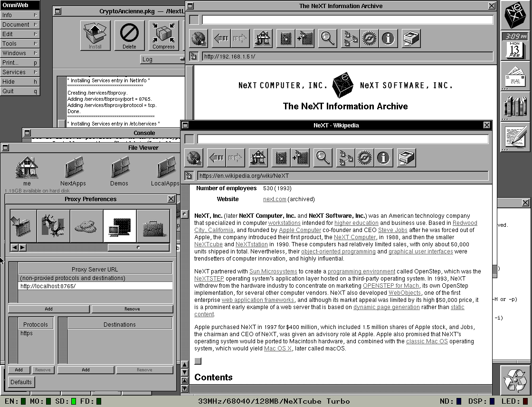Screen dimensions: 532x407
Task: Select the cookies preferences icon
Action: 86,226
